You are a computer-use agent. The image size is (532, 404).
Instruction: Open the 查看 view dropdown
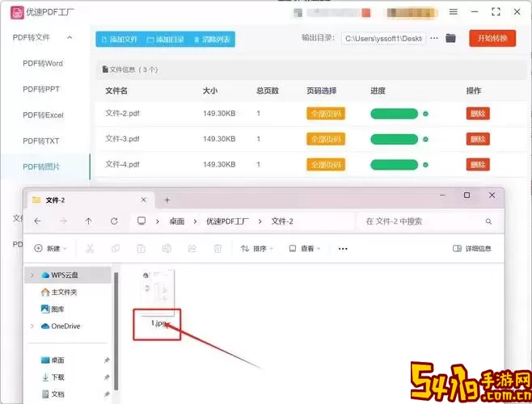[304, 249]
